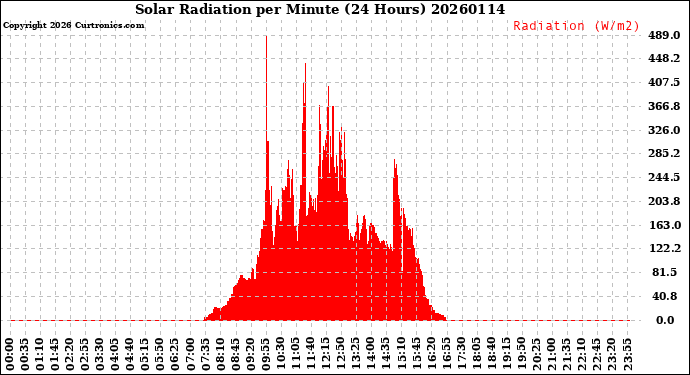Click the 285.2 y-axis value
Screen dimensions: 690x375
[x=664, y=153]
